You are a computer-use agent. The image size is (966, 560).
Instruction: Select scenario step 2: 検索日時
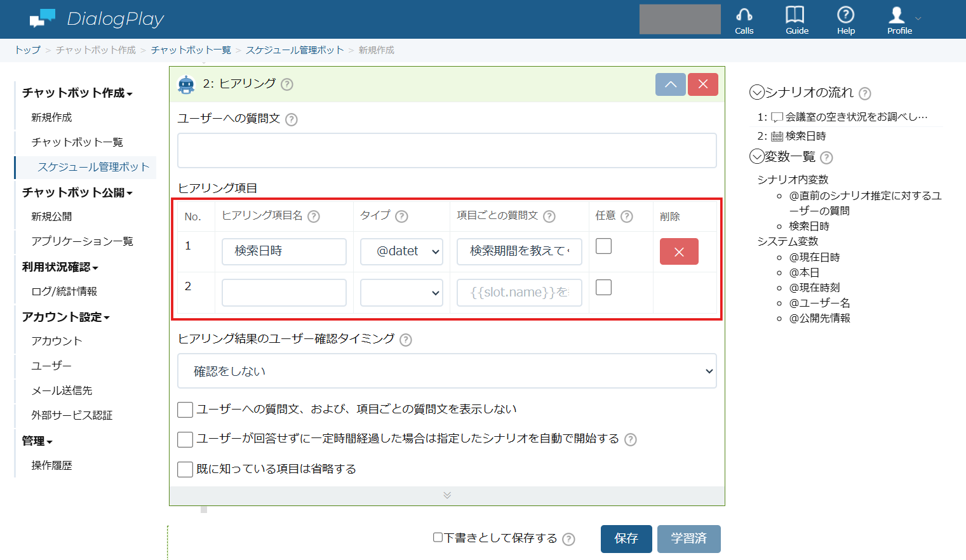pos(792,136)
